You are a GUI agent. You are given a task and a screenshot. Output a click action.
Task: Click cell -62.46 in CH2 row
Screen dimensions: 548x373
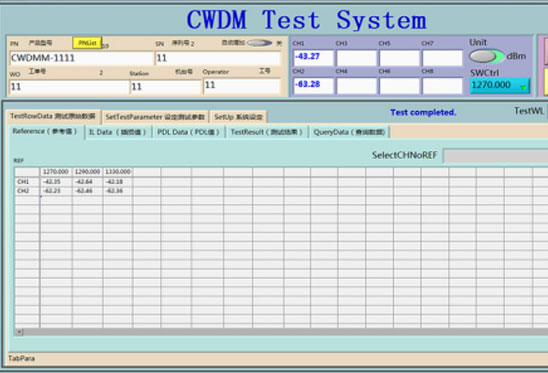pyautogui.click(x=87, y=191)
